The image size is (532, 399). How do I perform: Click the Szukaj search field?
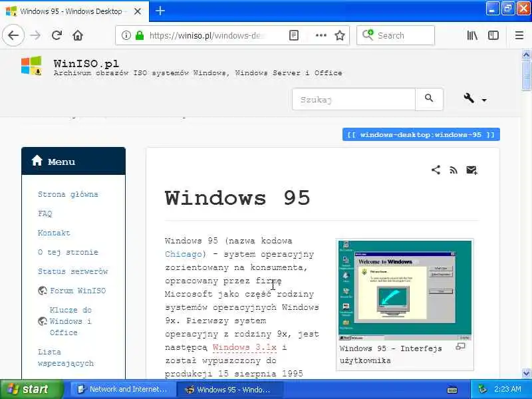[354, 99]
